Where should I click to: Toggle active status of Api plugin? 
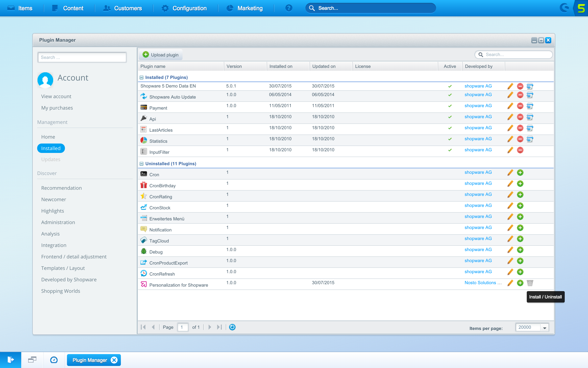coord(450,117)
